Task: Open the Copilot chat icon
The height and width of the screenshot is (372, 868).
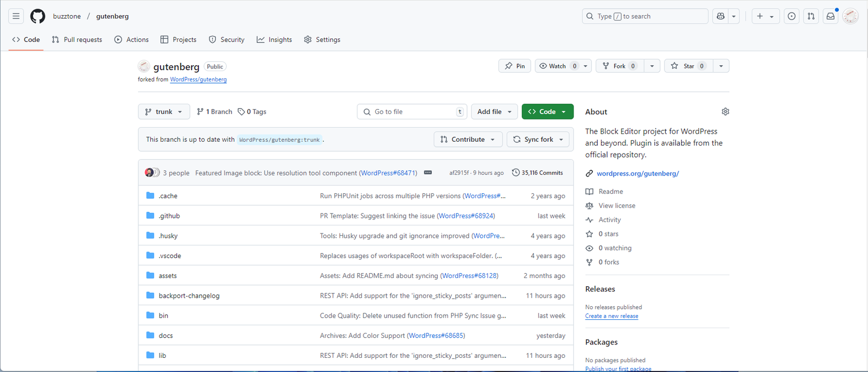Action: 720,16
